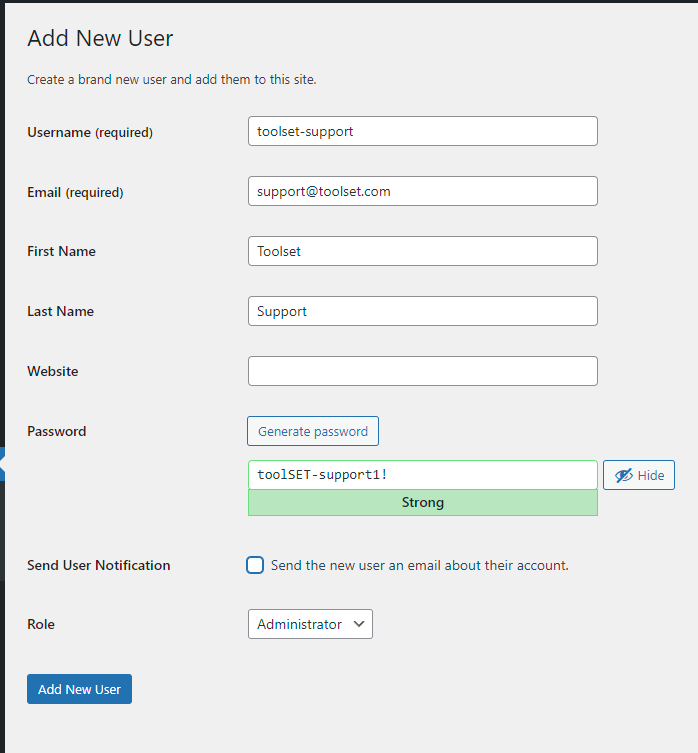Open the Administrator role dropdown
The image size is (698, 753).
pos(310,624)
